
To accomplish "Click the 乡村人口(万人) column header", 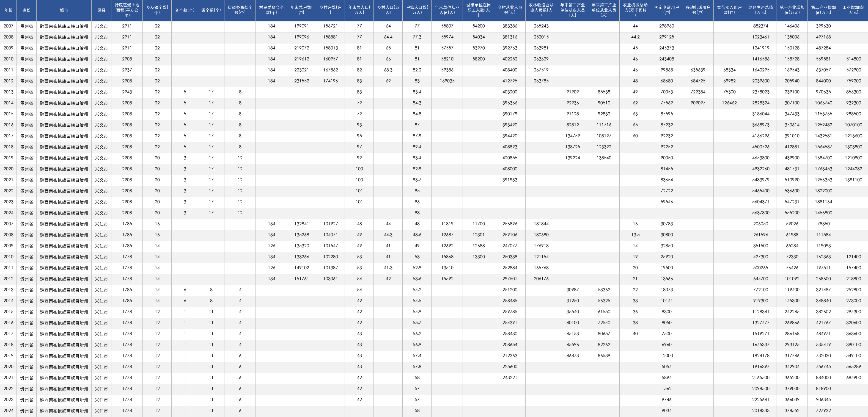I will point(388,10).
